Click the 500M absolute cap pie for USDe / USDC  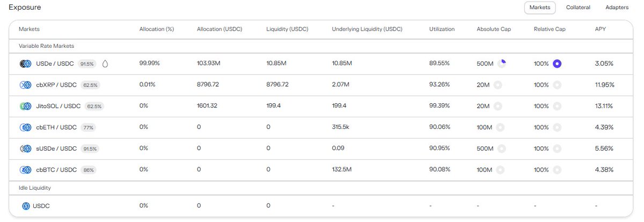coord(501,63)
